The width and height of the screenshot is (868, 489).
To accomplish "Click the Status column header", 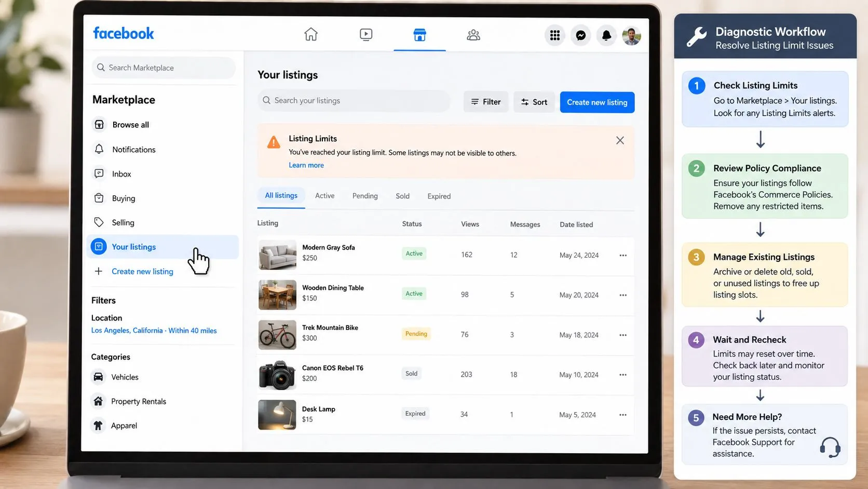I will coord(412,224).
